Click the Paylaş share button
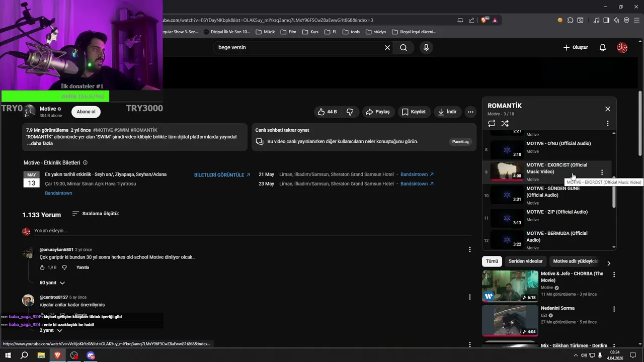Screen dimensions: 644x362 coord(377,112)
